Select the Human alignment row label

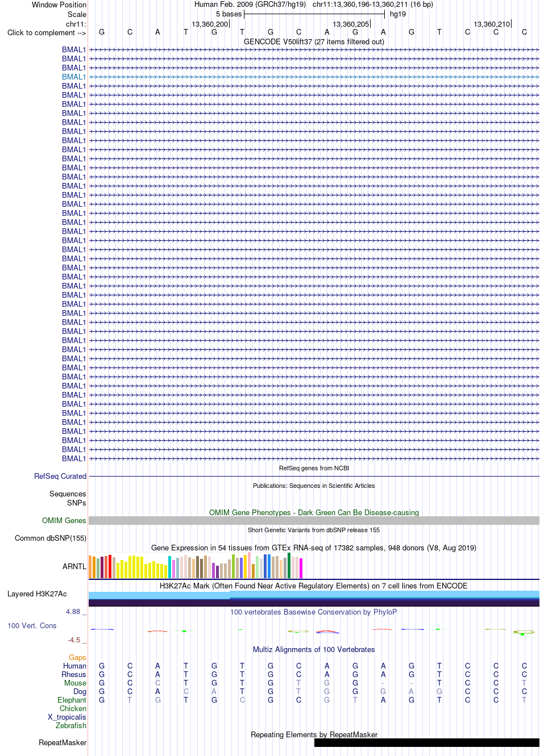75,666
